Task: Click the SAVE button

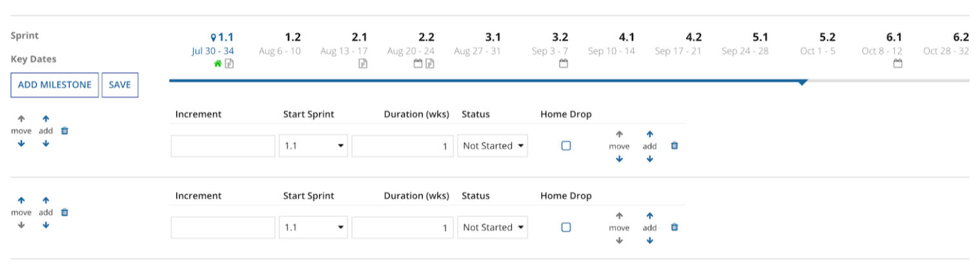Action: [x=119, y=85]
